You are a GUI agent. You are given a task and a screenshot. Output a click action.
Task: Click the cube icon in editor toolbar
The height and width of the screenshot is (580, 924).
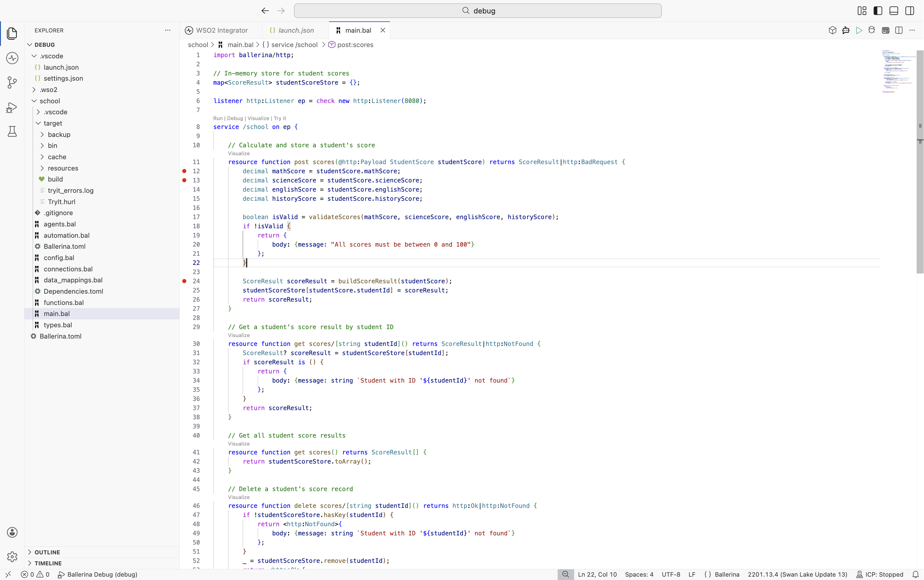pyautogui.click(x=832, y=30)
